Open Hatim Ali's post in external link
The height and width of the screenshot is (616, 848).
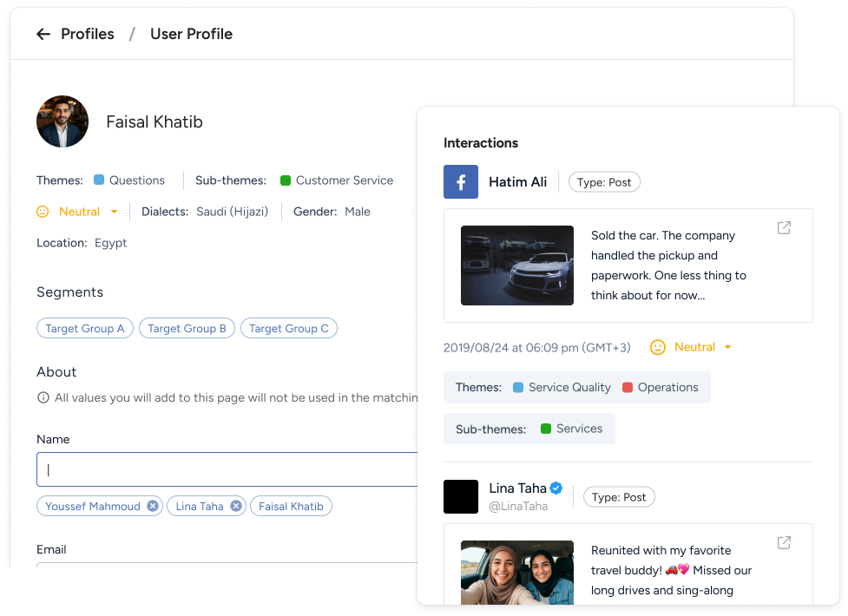pyautogui.click(x=784, y=227)
